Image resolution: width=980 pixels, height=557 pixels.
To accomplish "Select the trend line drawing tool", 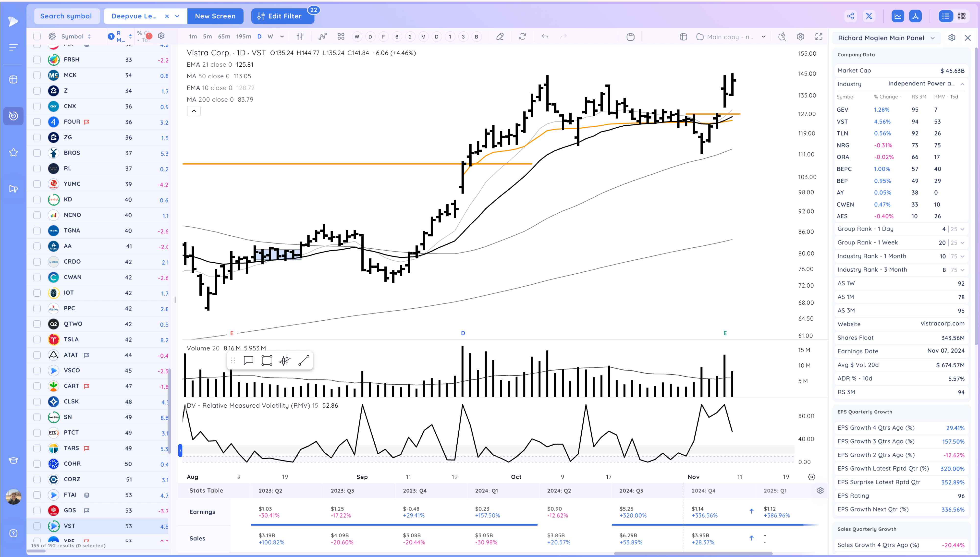I will click(303, 360).
